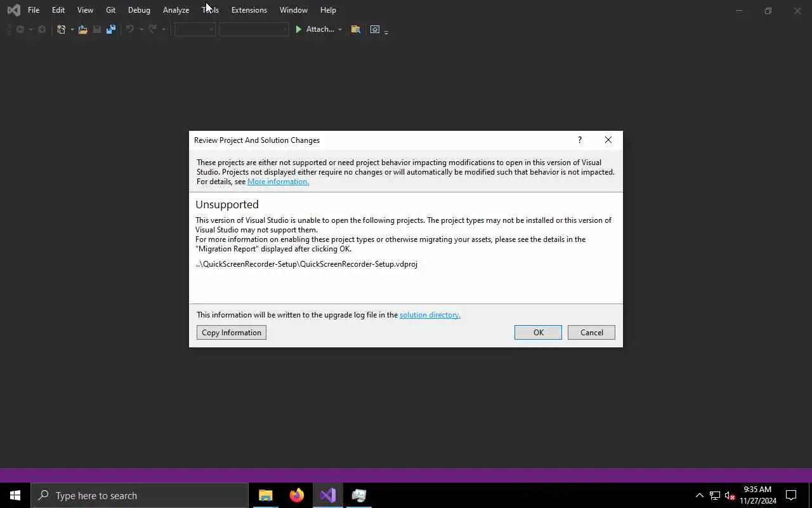This screenshot has width=812, height=508.
Task: Open the View menu
Action: click(85, 10)
